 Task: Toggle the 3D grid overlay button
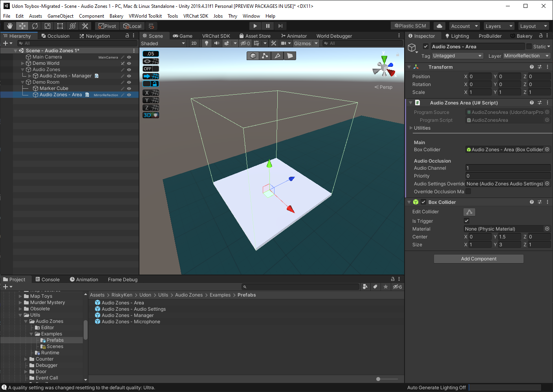pyautogui.click(x=151, y=115)
